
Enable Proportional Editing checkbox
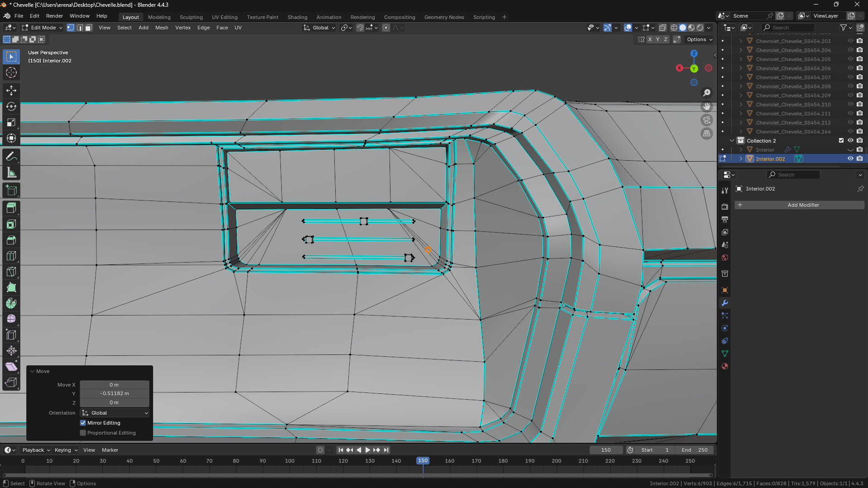coord(83,433)
